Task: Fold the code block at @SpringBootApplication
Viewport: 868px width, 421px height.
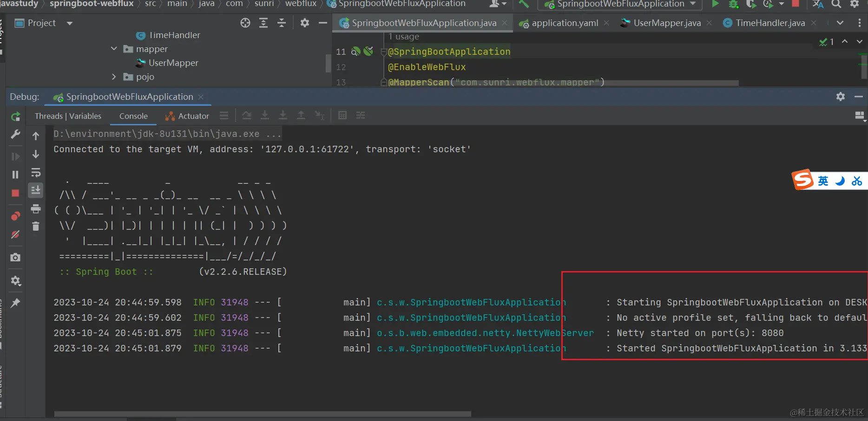Action: (x=384, y=52)
